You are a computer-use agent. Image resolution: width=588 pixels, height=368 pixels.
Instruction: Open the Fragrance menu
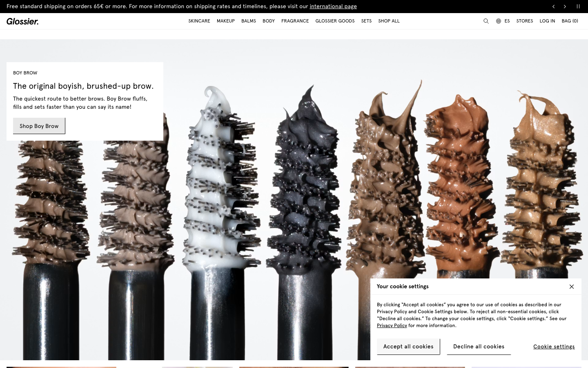[295, 21]
